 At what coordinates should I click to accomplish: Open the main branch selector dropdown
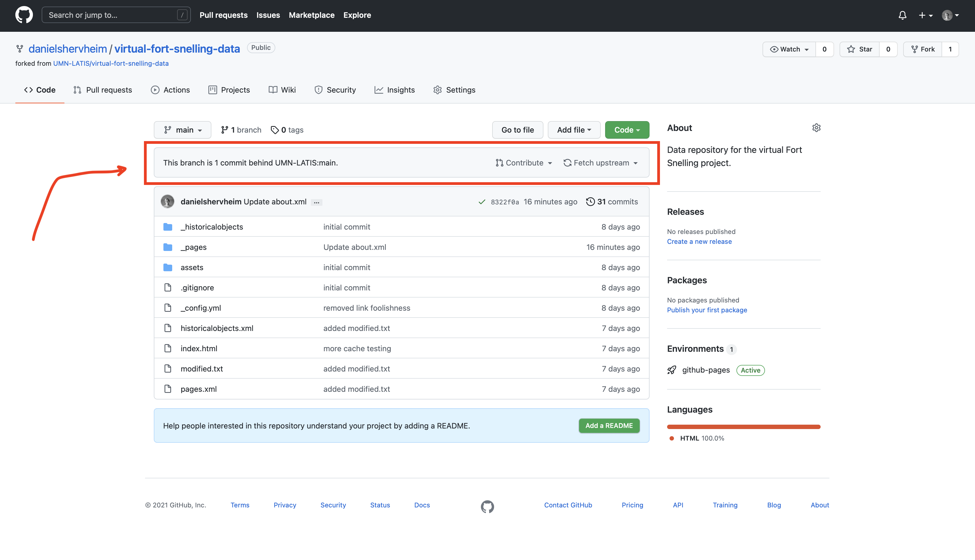182,130
